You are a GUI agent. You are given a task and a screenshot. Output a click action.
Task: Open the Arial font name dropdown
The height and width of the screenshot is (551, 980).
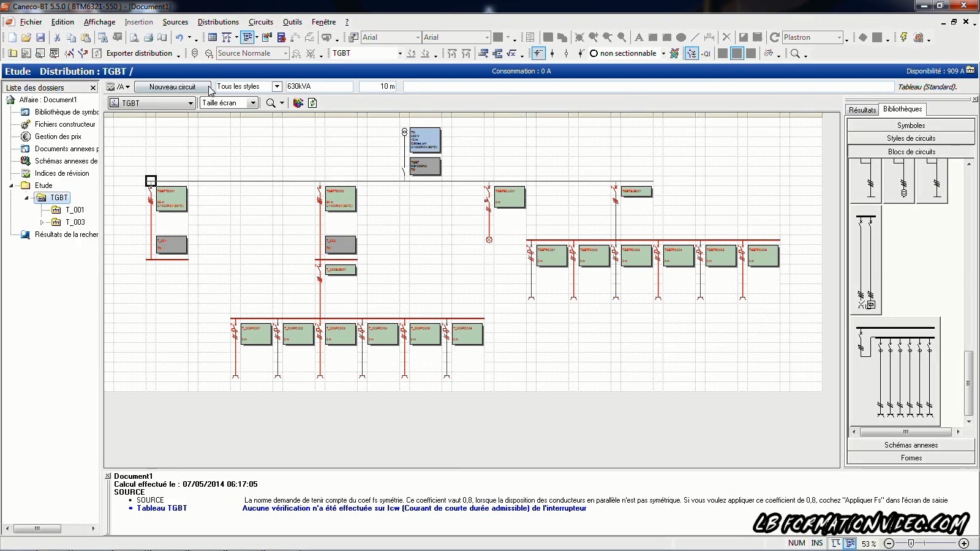[x=418, y=37]
